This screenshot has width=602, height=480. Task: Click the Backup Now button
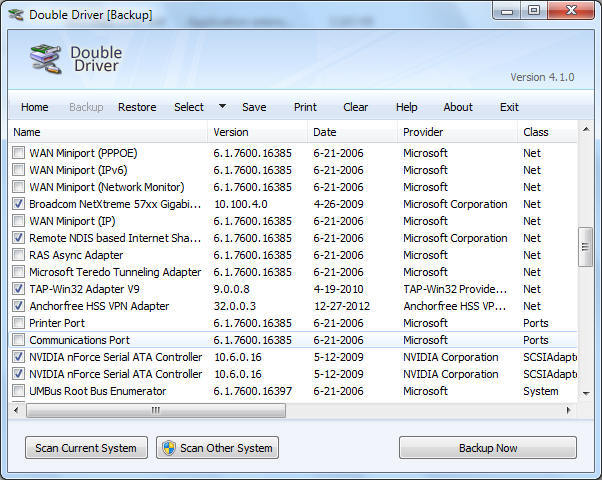(x=488, y=448)
